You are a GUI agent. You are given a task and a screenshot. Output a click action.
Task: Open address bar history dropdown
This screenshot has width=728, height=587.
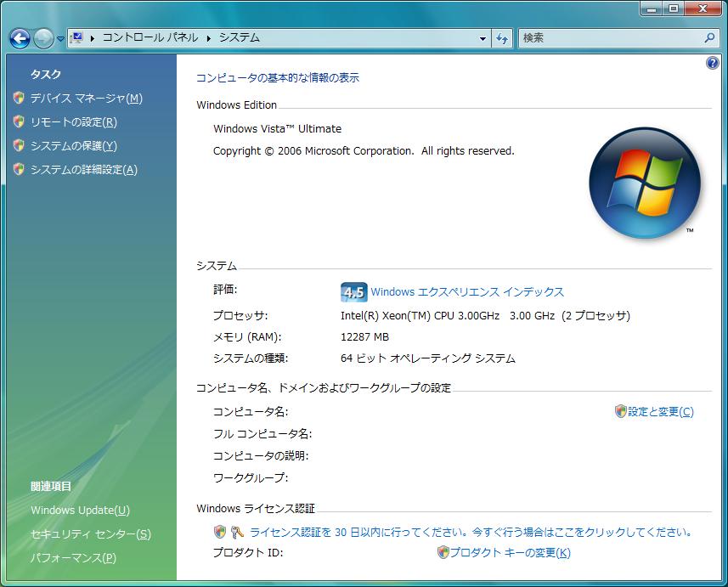point(483,38)
